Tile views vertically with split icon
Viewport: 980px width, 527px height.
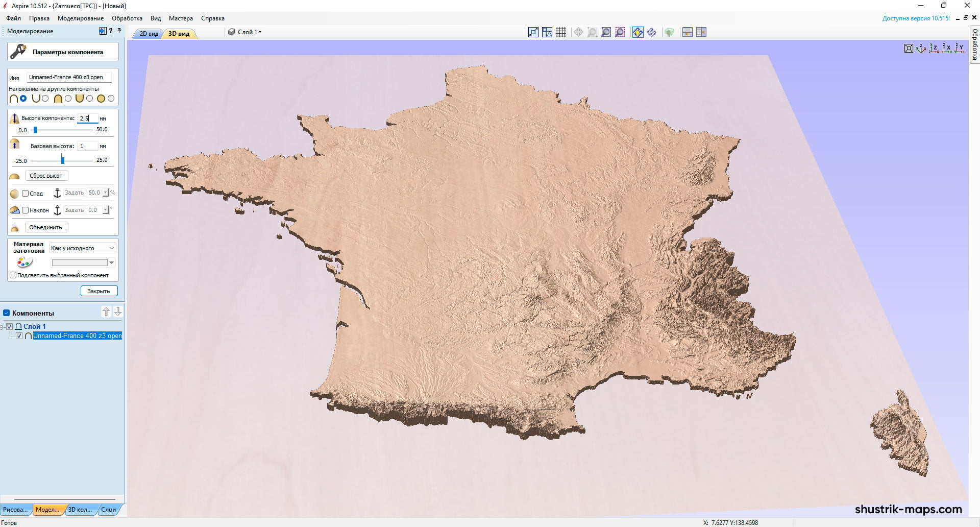pyautogui.click(x=701, y=32)
